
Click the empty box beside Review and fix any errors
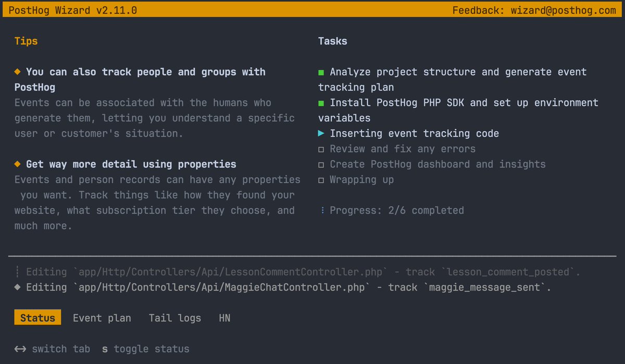tap(321, 149)
